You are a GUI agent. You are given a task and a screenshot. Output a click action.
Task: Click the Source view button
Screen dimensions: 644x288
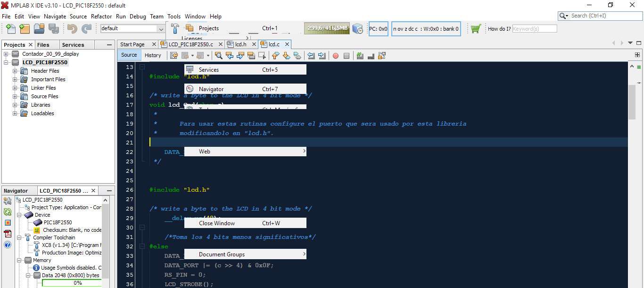[129, 55]
